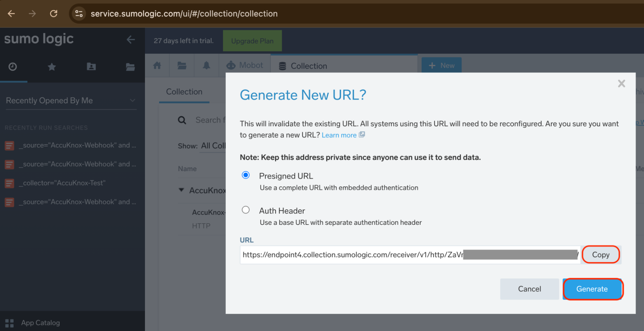This screenshot has width=644, height=331.
Task: Collapse the AccuKnox collector row triangle
Action: (x=181, y=190)
